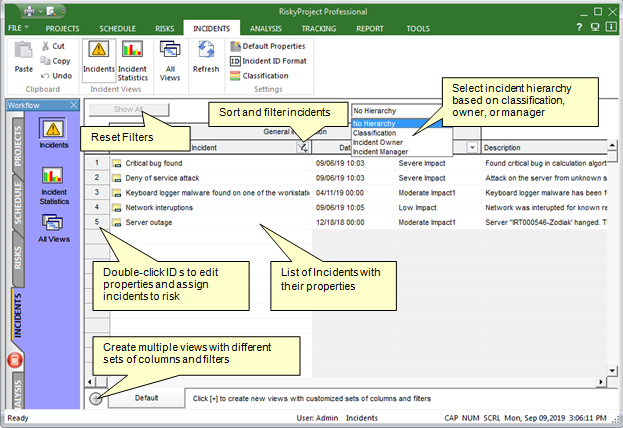Click the Description column header
Viewport: 623px width, 428px height.
544,147
